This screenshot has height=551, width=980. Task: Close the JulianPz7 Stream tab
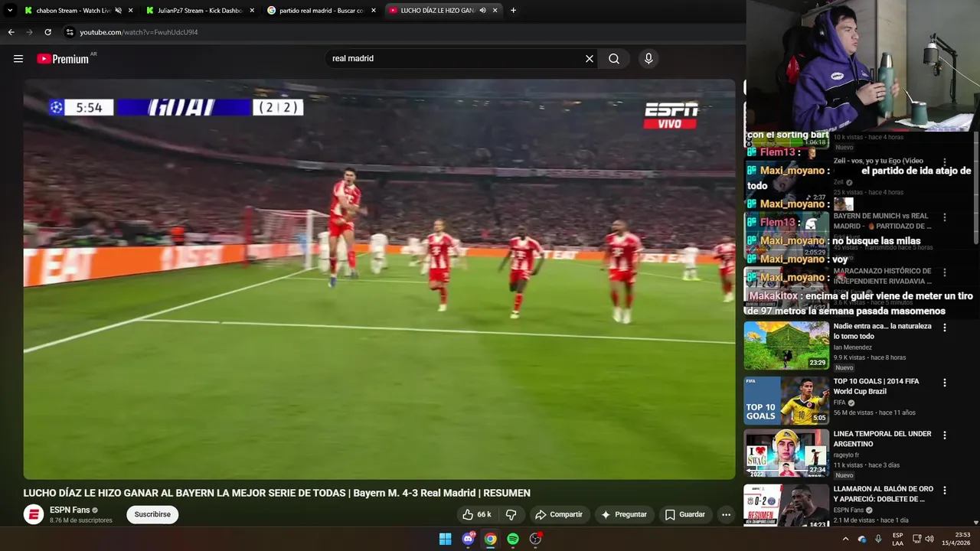252,11
